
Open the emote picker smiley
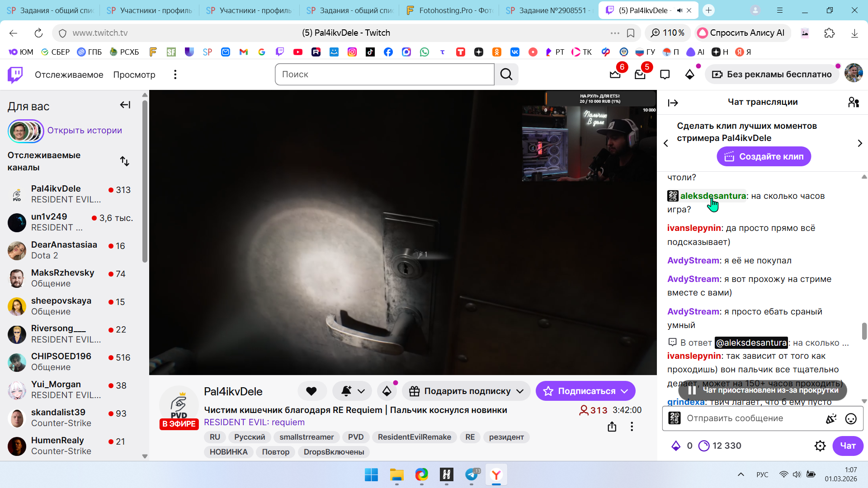850,419
